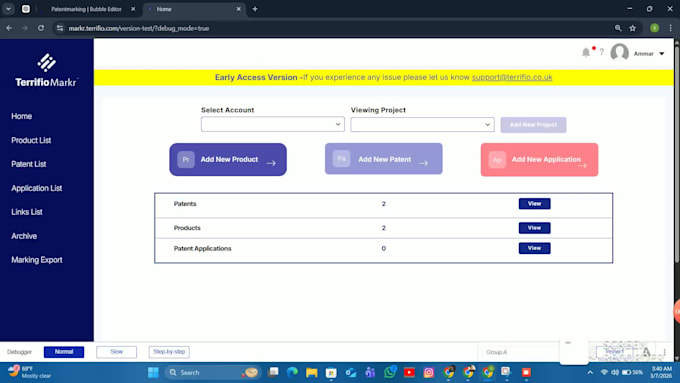The image size is (680, 383).
Task: Click the Early Access Version banner text
Action: (256, 77)
